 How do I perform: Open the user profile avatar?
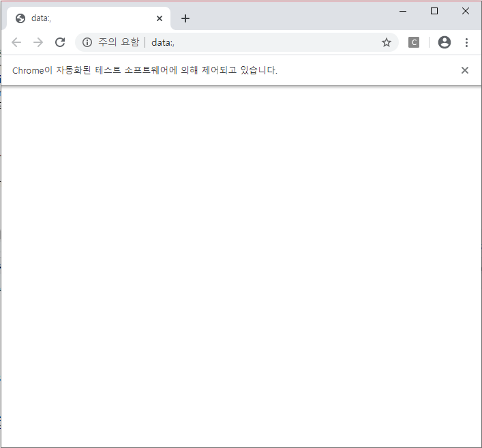445,42
